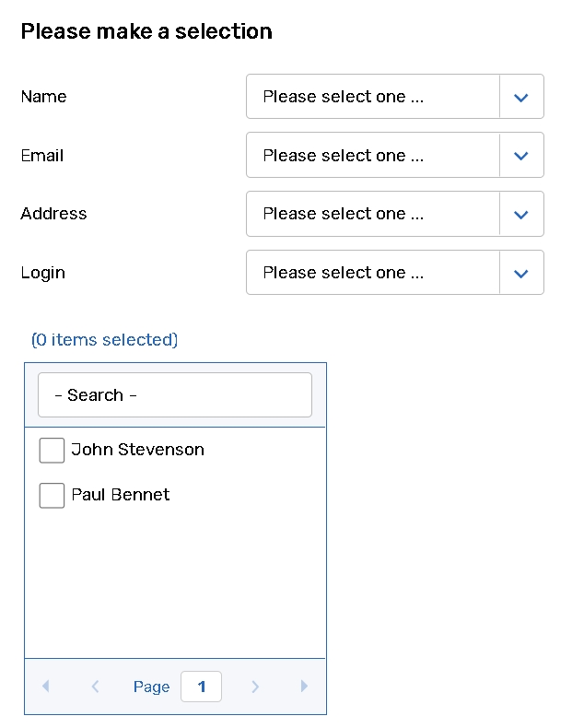
Task: Click the 'Login' field label
Action: (x=42, y=273)
